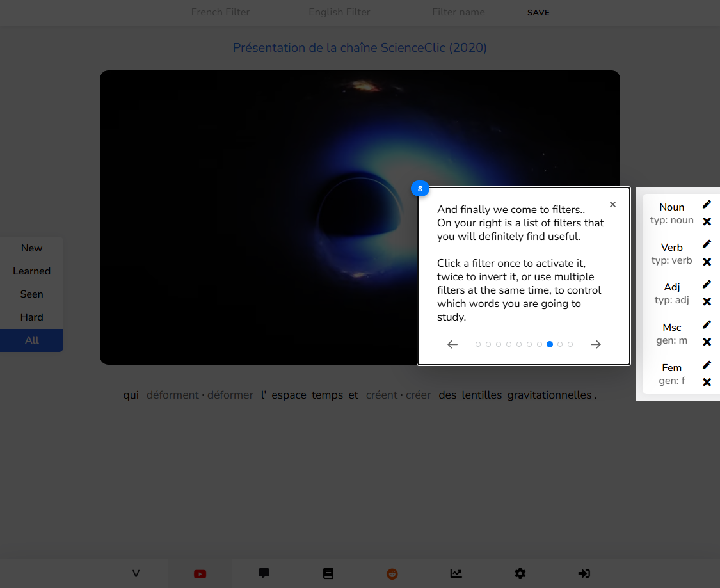The height and width of the screenshot is (588, 720).
Task: Remove the Verb filter
Action: tap(707, 262)
